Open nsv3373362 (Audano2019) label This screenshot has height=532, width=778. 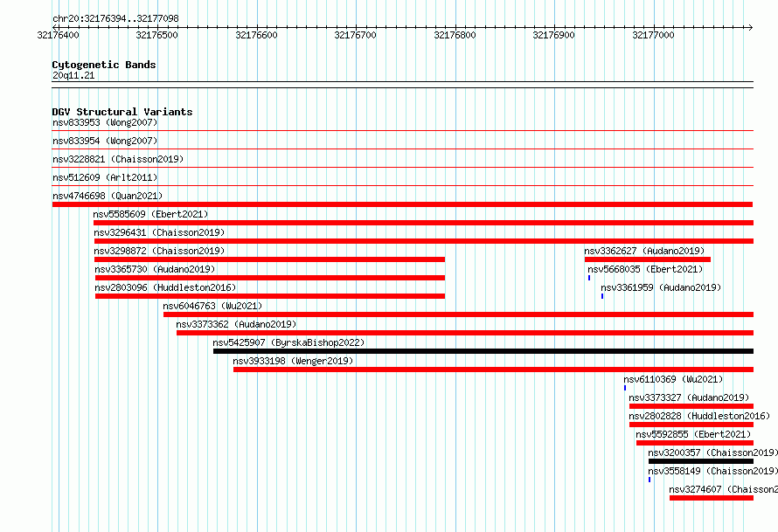click(236, 324)
